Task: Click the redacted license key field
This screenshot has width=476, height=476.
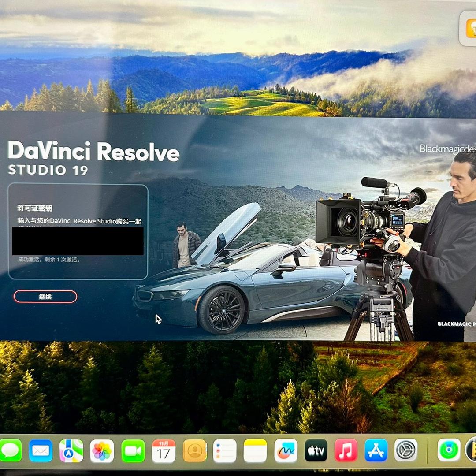Action: pyautogui.click(x=78, y=241)
